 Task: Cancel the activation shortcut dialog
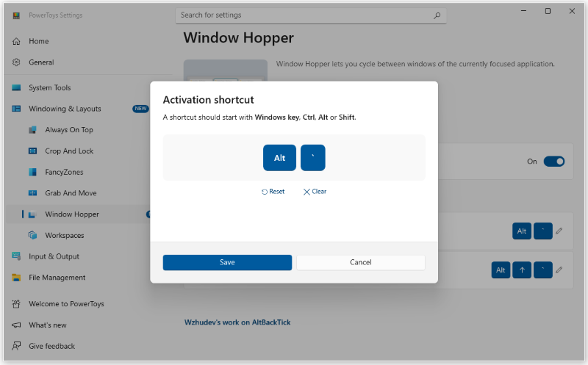(x=361, y=262)
